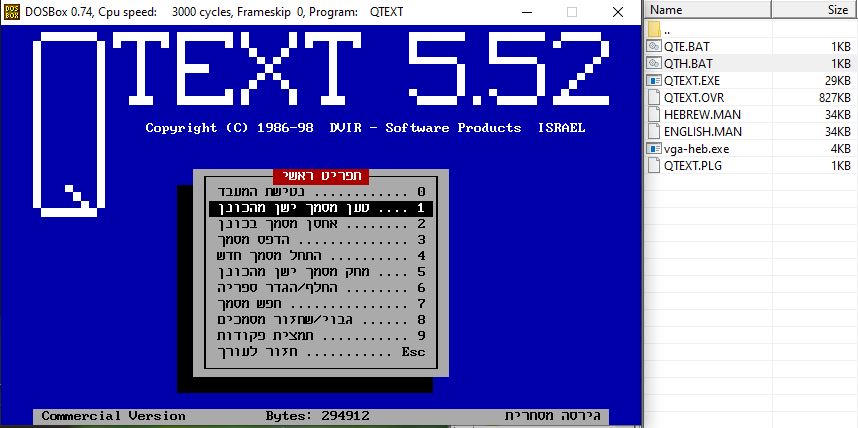Select the QTH.BAT file name
Screen dimensions: 858x428
(687, 63)
